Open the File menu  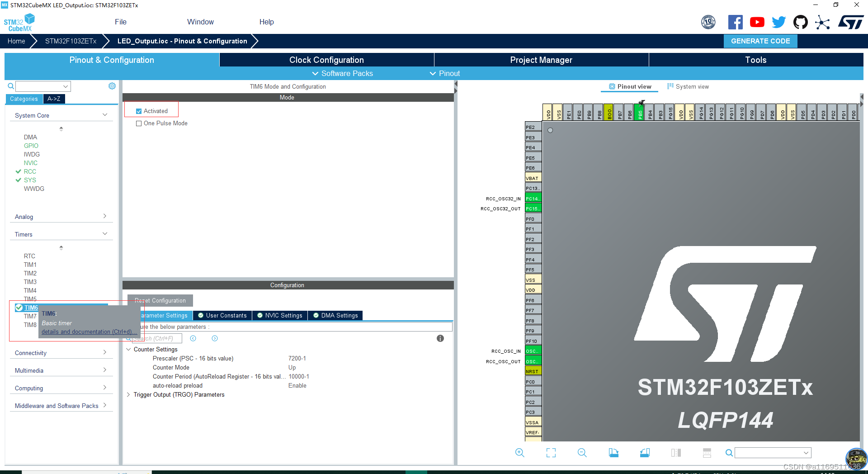(x=121, y=22)
